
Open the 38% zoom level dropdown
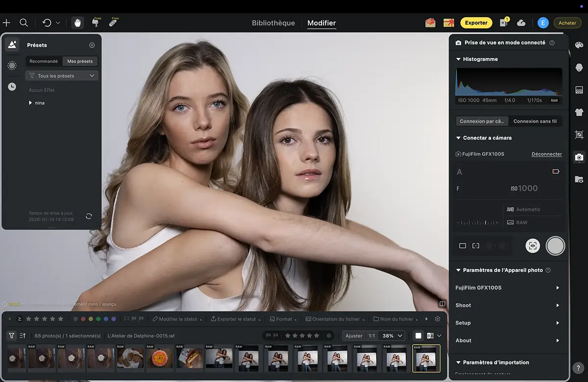pos(393,336)
